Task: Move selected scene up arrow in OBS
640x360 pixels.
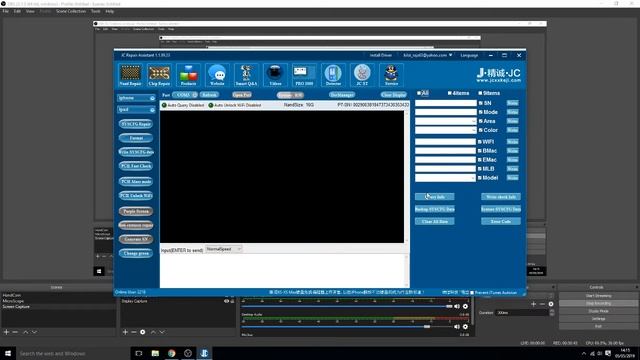Action: click(26, 332)
